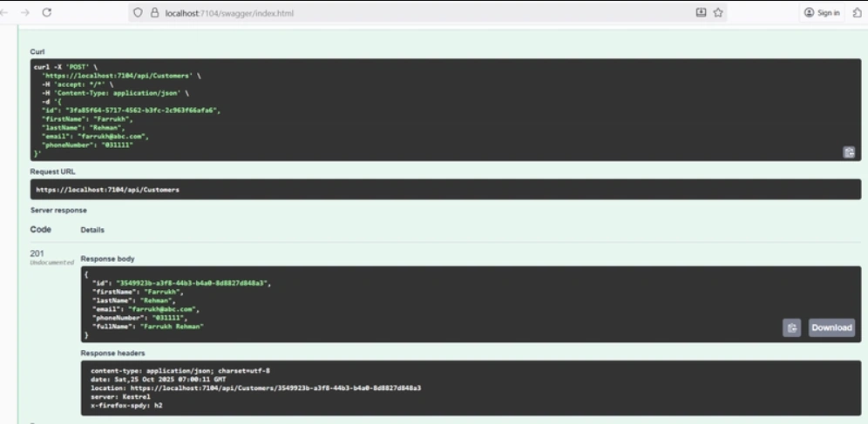Go forward with the browser arrow
The width and height of the screenshot is (868, 424).
pyautogui.click(x=24, y=12)
